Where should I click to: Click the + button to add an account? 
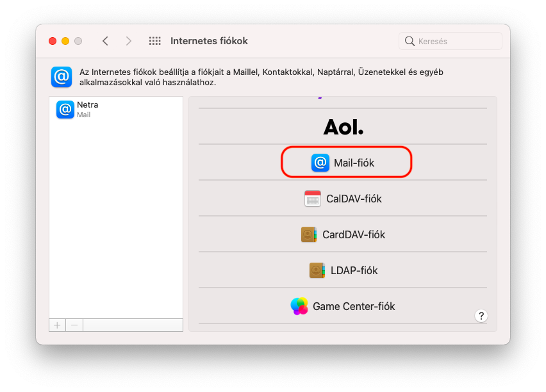click(56, 325)
